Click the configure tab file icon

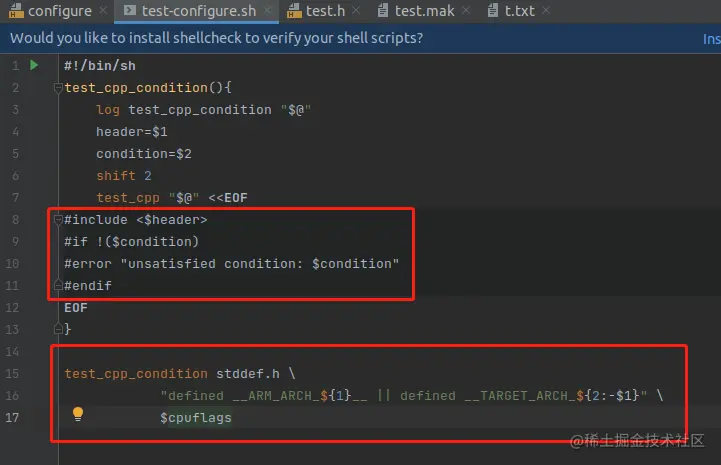pyautogui.click(x=16, y=11)
